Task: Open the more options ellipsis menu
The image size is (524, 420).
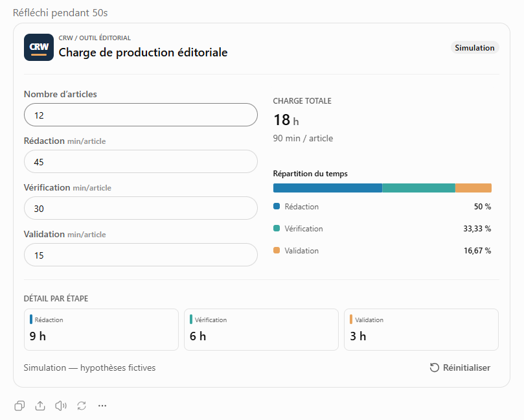Action: click(x=102, y=406)
